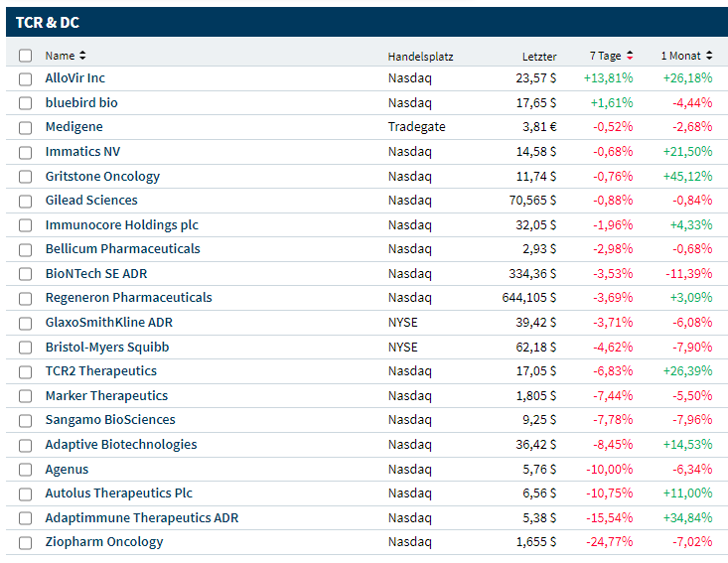Select the Gritstone Oncology checkbox
This screenshot has height=563, width=728.
click(x=25, y=176)
